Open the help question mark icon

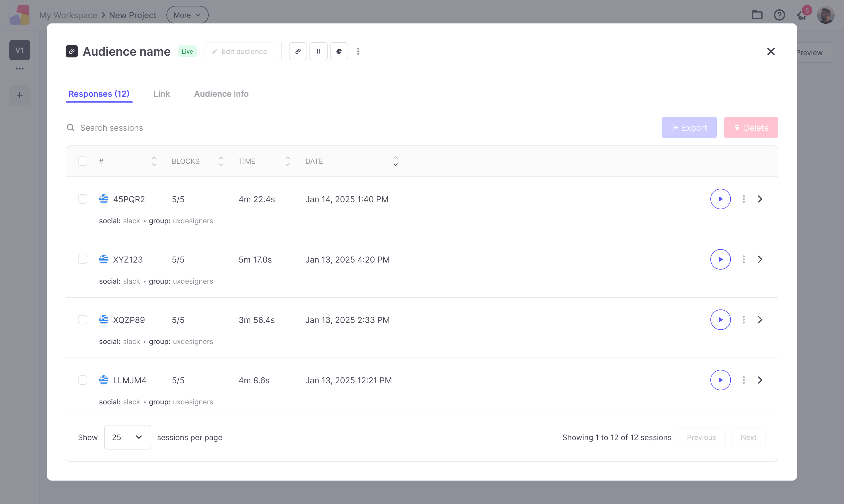pos(780,15)
